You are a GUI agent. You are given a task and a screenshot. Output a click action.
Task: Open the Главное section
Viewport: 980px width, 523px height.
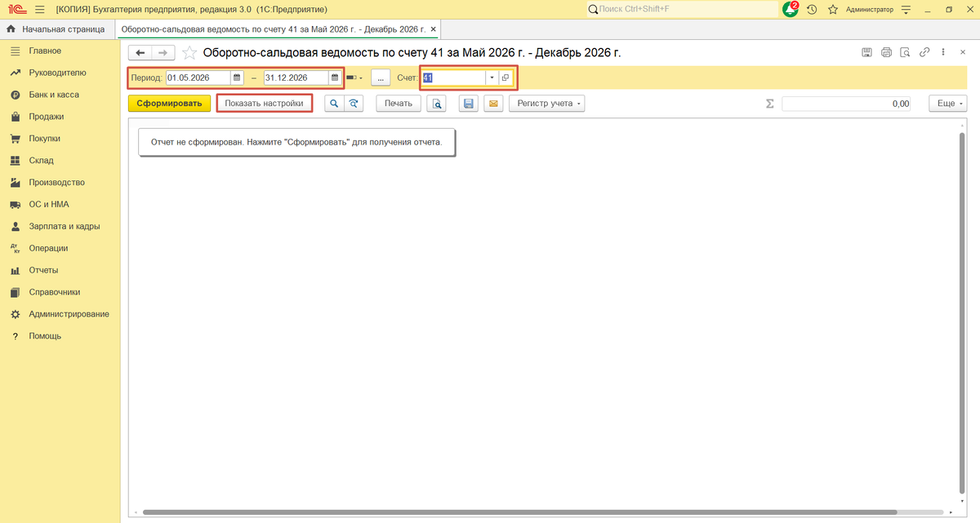[x=45, y=51]
